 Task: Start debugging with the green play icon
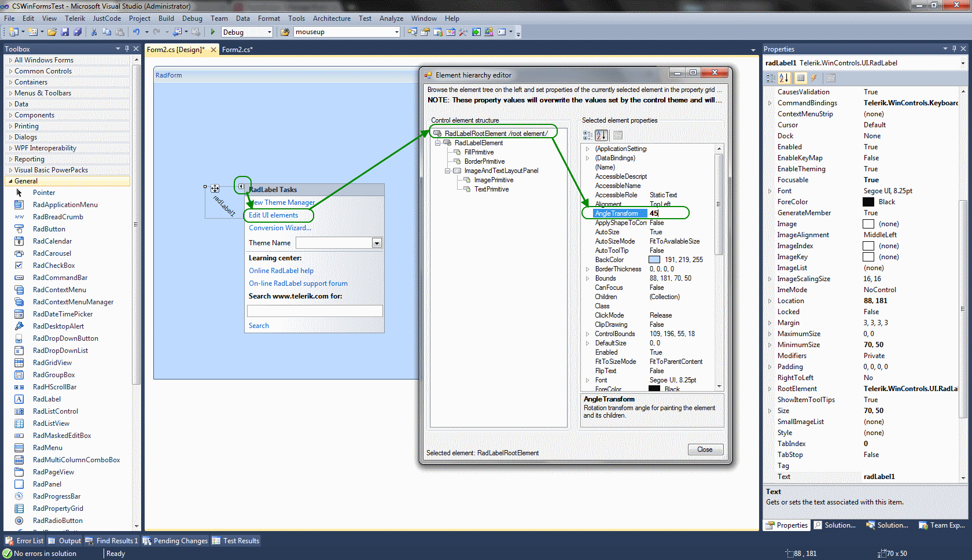click(213, 32)
